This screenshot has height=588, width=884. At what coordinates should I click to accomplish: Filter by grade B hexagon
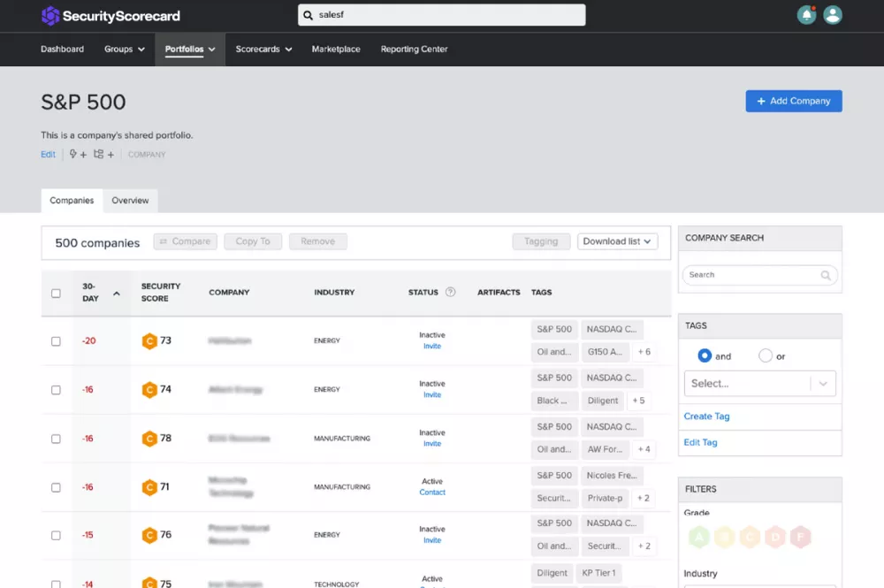[725, 538]
